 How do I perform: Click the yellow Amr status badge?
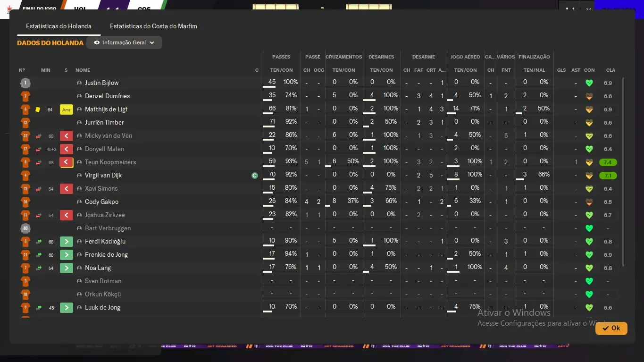click(66, 109)
